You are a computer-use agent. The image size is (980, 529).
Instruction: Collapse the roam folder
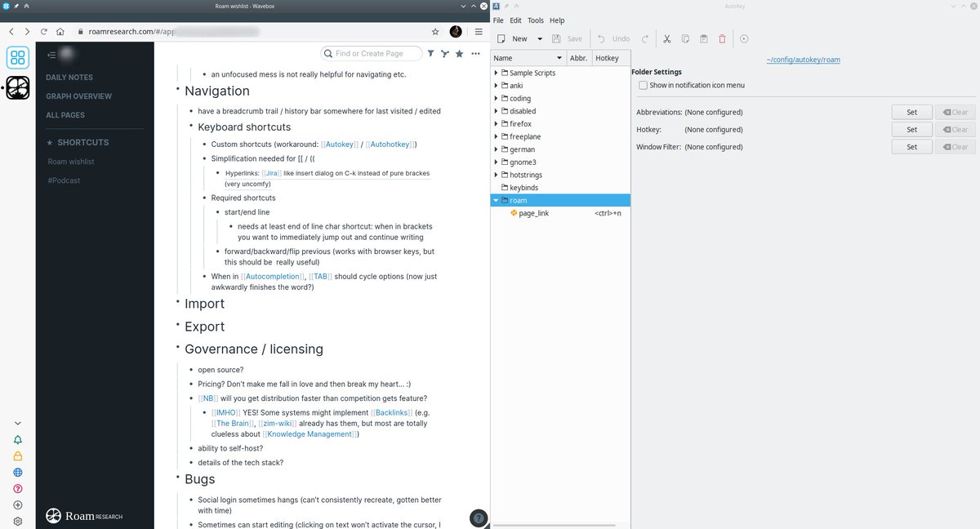click(496, 200)
